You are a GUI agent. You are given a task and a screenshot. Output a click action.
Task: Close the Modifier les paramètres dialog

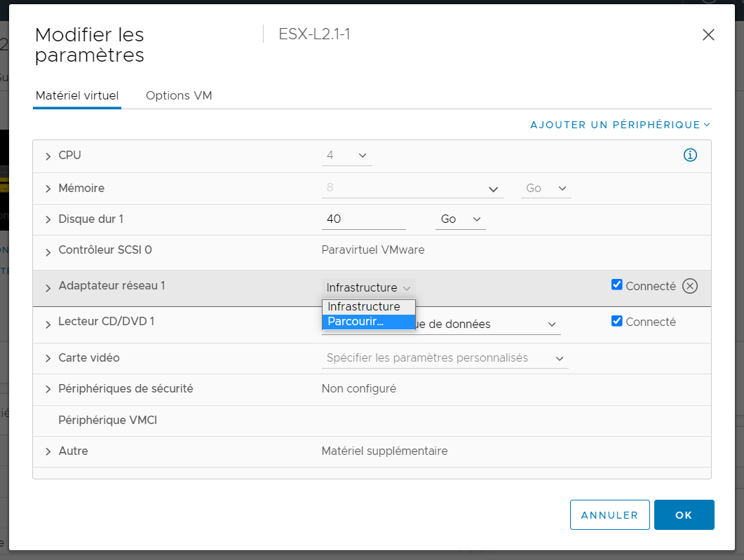pyautogui.click(x=708, y=34)
